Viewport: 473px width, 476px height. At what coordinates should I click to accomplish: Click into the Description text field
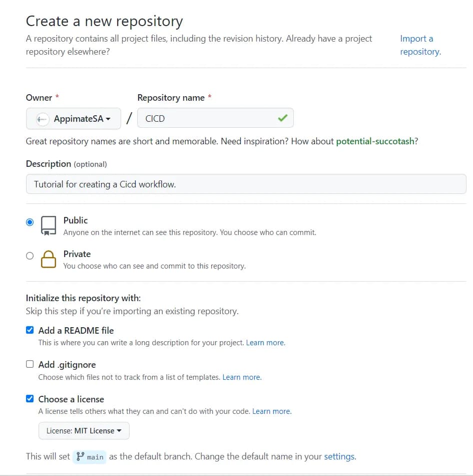click(246, 184)
